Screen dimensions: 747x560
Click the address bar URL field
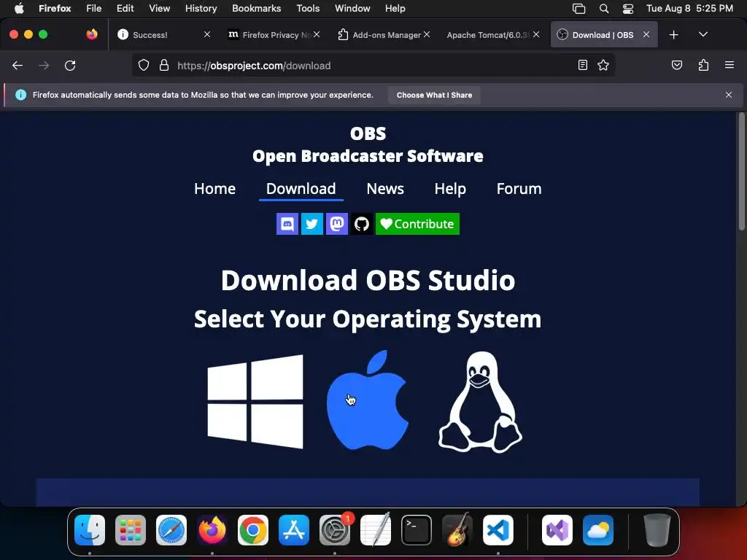[x=374, y=66]
